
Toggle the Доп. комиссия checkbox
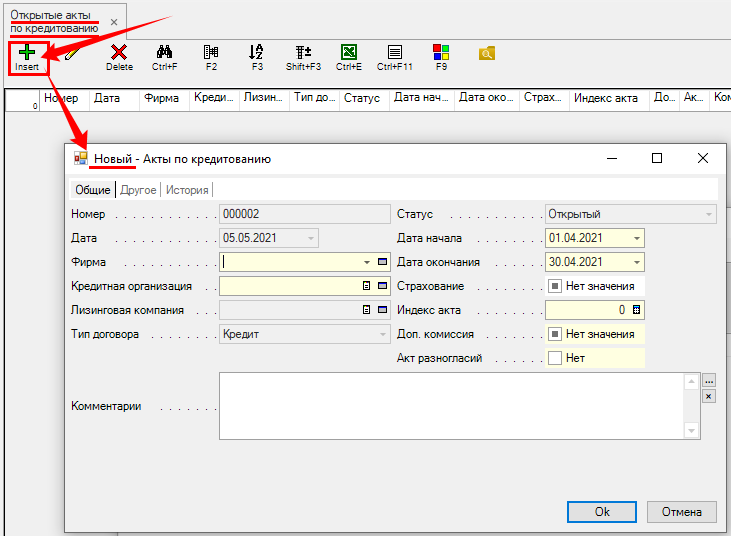[x=555, y=334]
